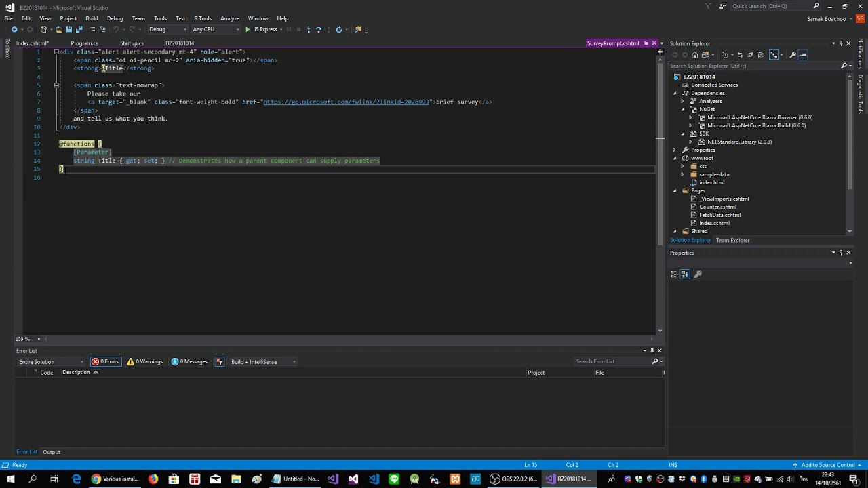
Task: Switch to the Team Explorer tab
Action: pyautogui.click(x=732, y=240)
